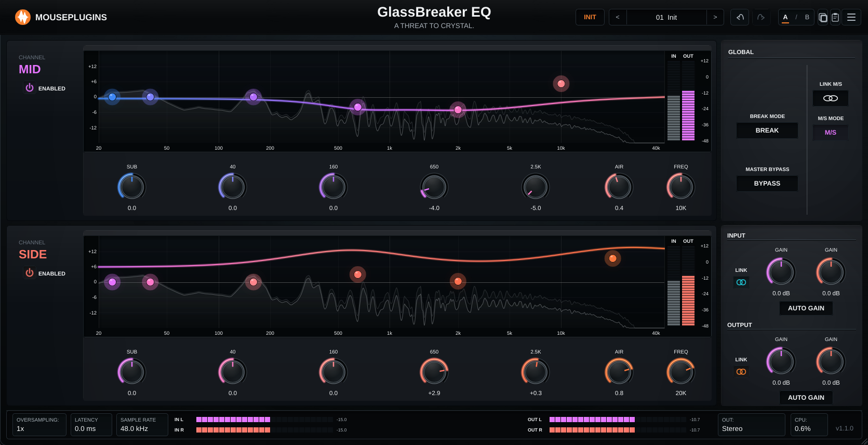Image resolution: width=868 pixels, height=445 pixels.
Task: Click the Side FREQ value 20K
Action: click(x=681, y=393)
